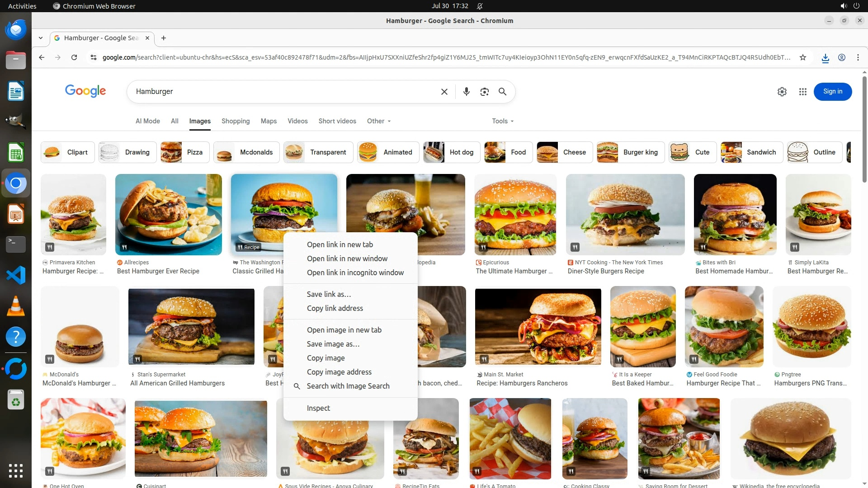Expand the Other search filter dropdown

click(378, 121)
